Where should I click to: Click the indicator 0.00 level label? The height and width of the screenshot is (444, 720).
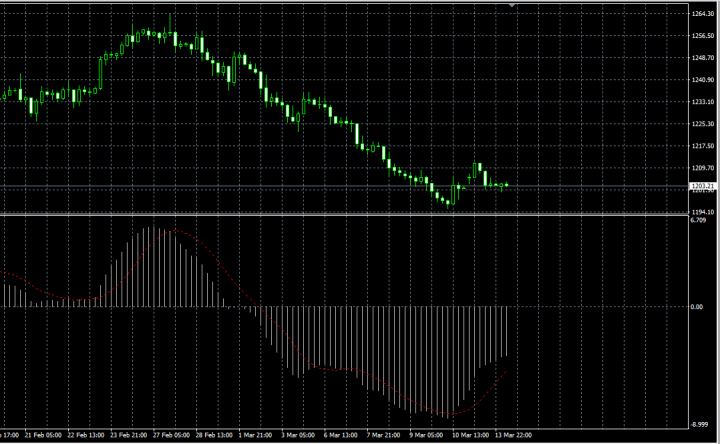coord(696,307)
